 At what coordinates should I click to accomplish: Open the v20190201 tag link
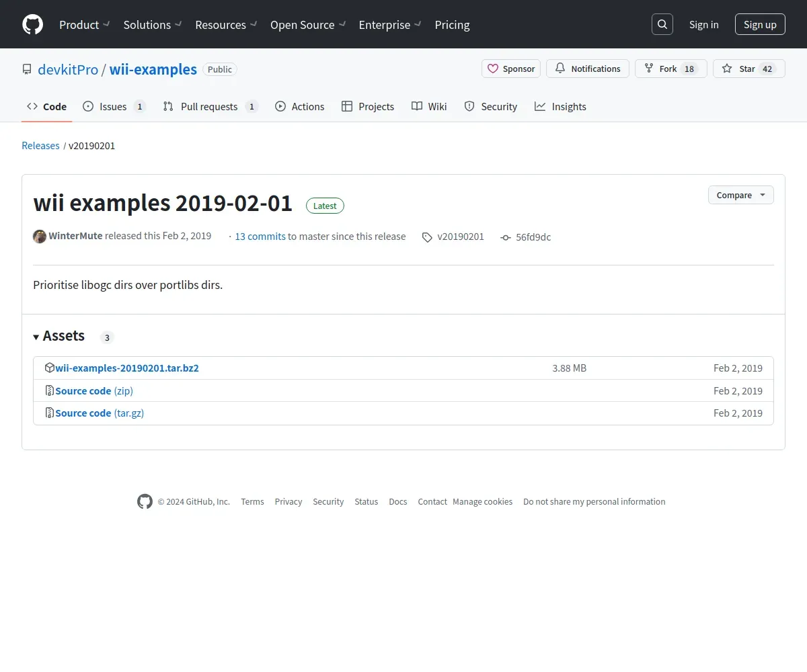pos(461,237)
